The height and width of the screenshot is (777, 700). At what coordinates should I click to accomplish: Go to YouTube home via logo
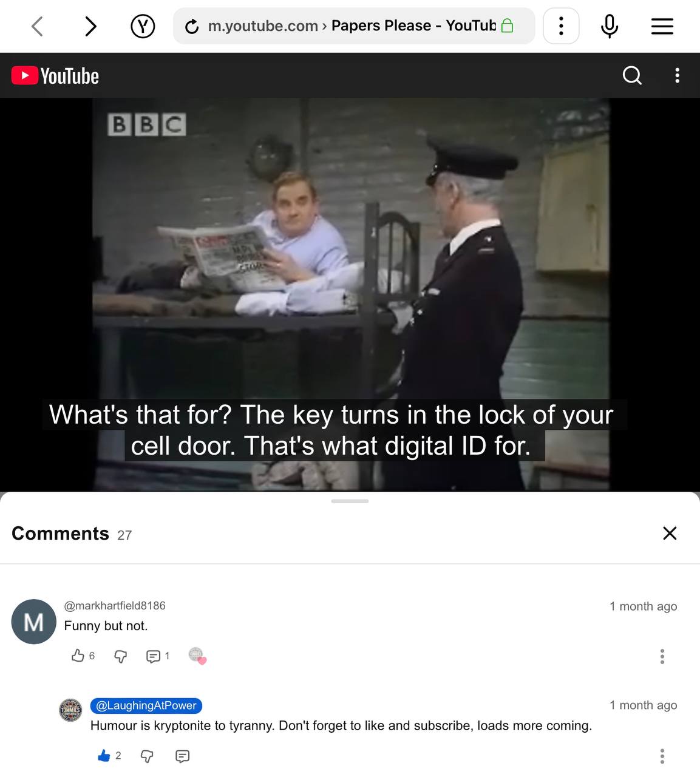pos(55,76)
